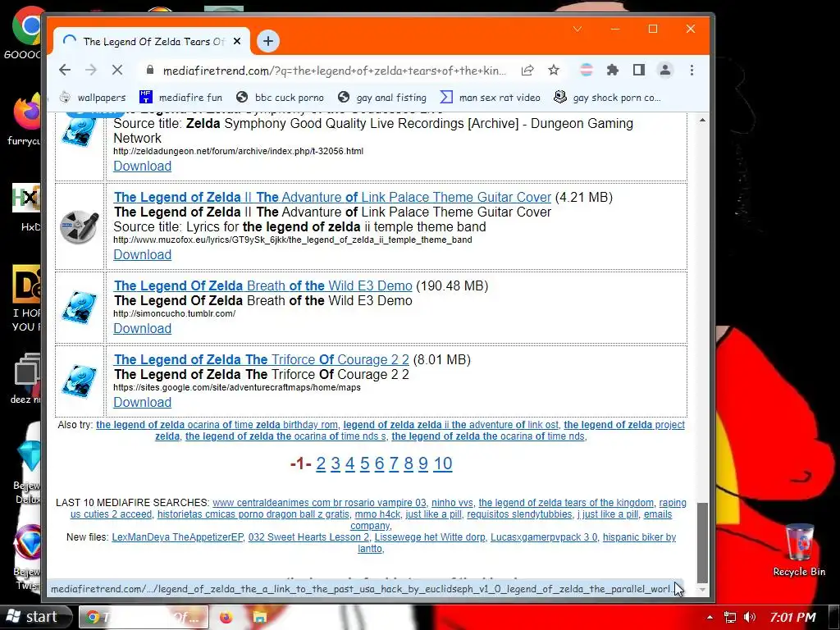The width and height of the screenshot is (840, 630).
Task: Open Breath of the Wild E3 Demo link
Action: (x=262, y=286)
